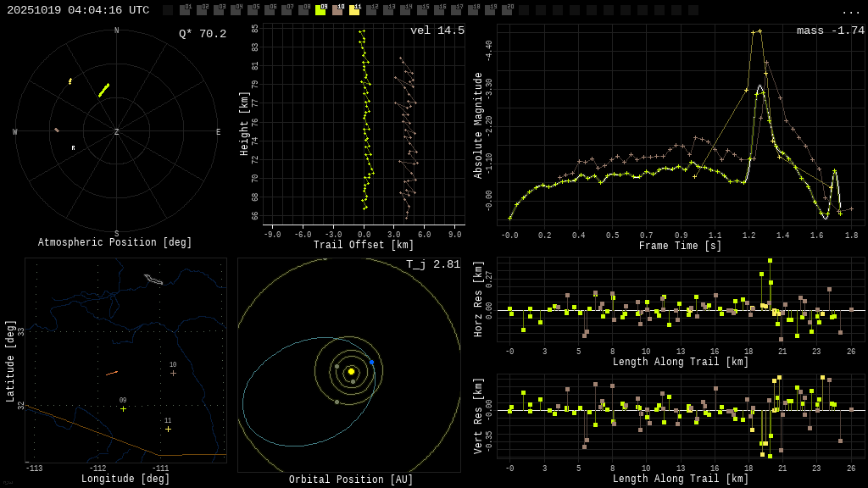This screenshot has height=488, width=868.
Task: Click the UTC timestamp at top left
Action: point(78,10)
